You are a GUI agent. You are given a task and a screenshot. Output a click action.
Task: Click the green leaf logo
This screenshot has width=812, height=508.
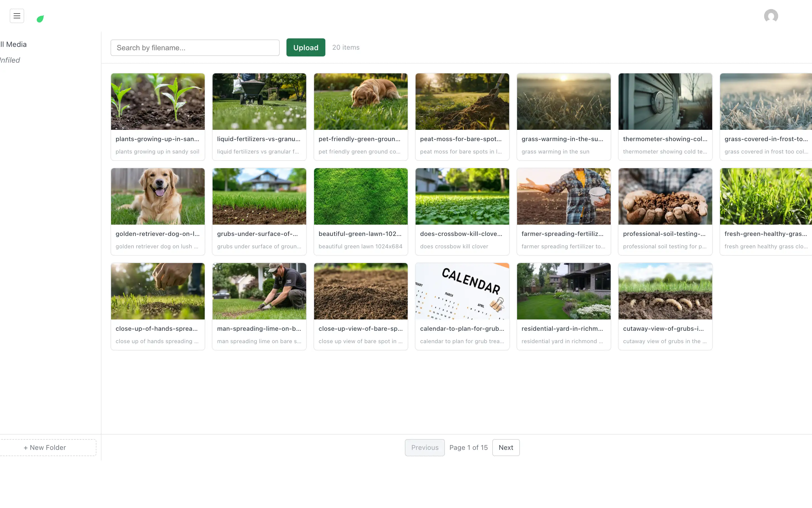[x=40, y=19]
